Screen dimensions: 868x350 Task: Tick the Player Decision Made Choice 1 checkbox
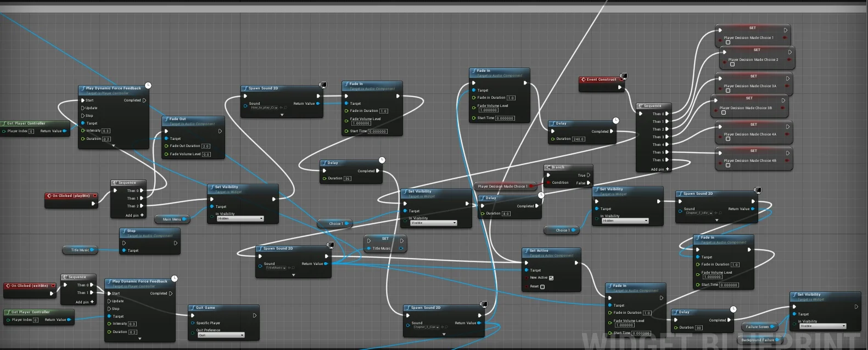[728, 42]
